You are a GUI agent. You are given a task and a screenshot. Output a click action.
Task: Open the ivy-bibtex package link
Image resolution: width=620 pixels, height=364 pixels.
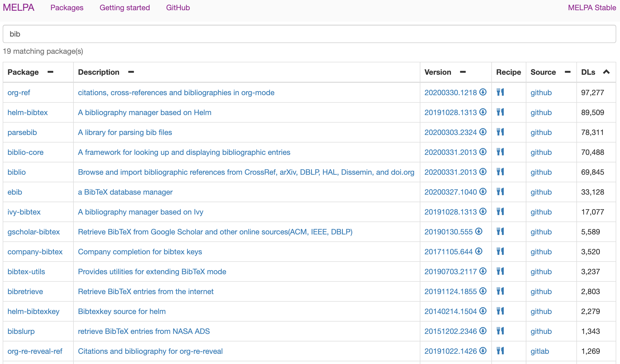point(24,212)
